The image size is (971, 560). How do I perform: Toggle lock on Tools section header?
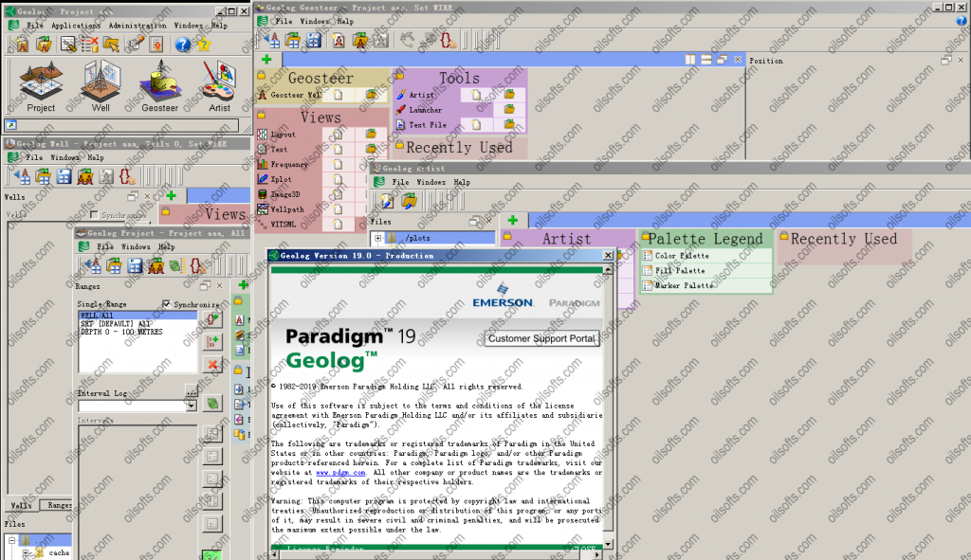click(400, 76)
